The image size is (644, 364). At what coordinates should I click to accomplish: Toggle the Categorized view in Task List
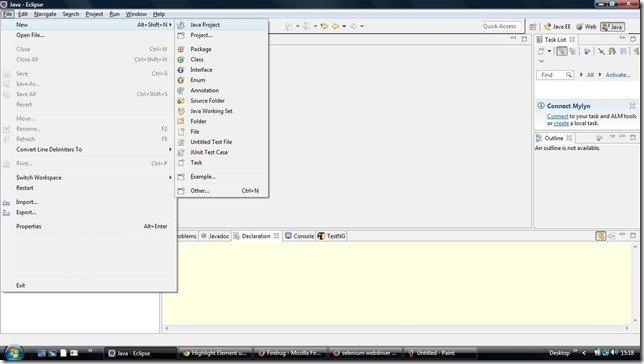click(x=561, y=51)
